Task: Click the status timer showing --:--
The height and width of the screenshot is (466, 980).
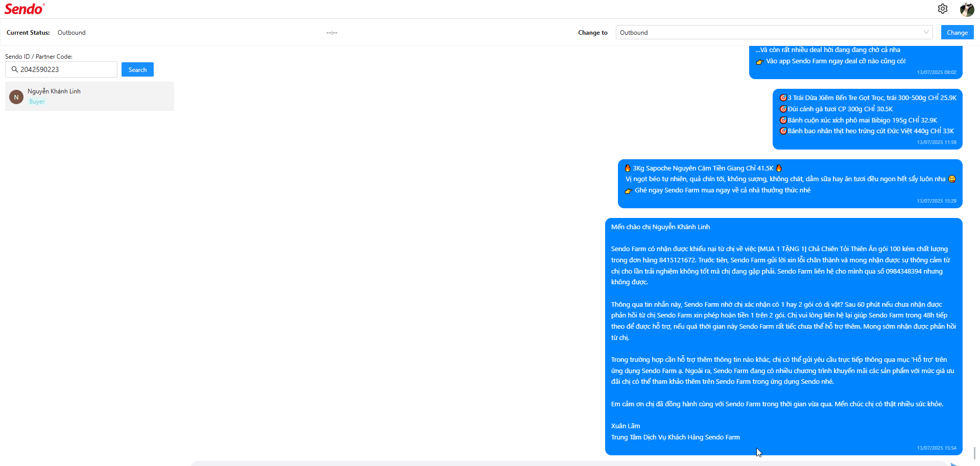Action: 332,33
